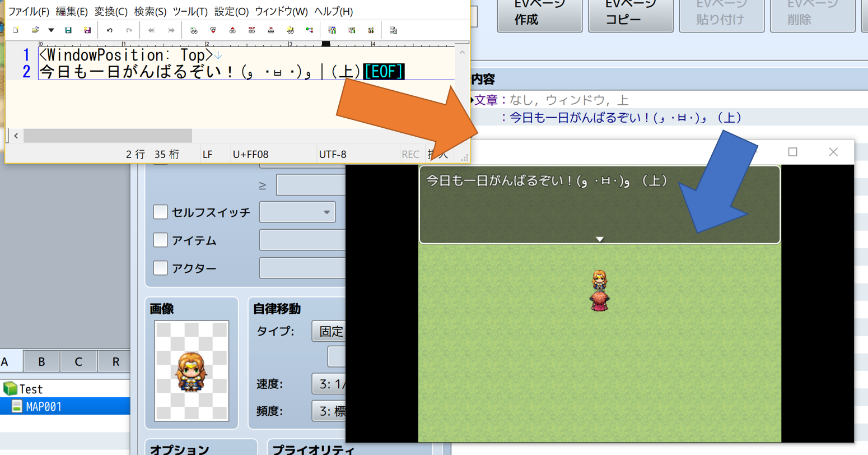
Task: Click the editor horizontal scrollbar thumb
Action: coord(108,136)
